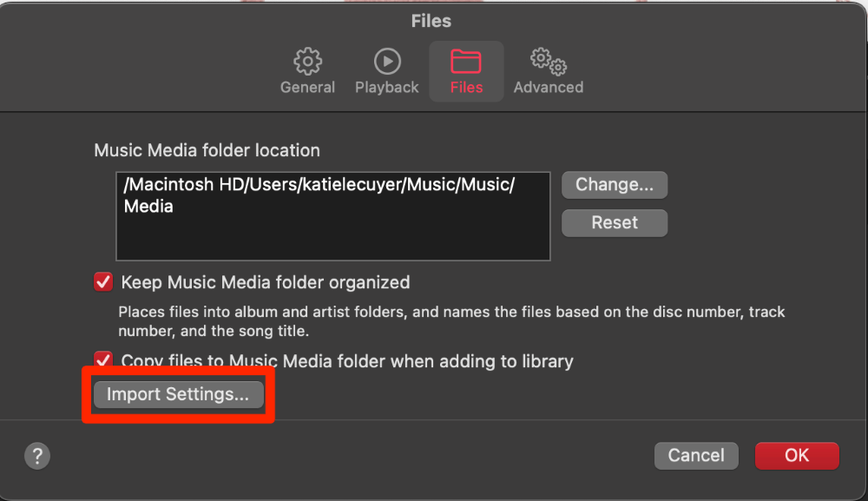Click the General gear icon

coord(307,62)
